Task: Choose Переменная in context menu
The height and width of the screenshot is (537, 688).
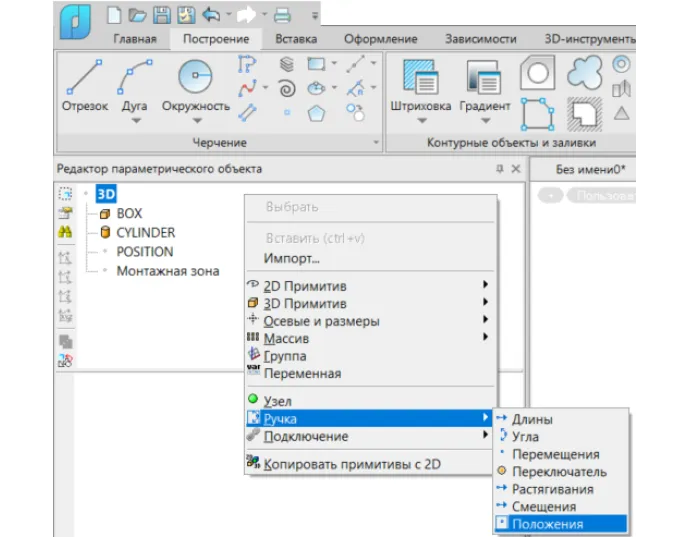Action: pos(370,373)
